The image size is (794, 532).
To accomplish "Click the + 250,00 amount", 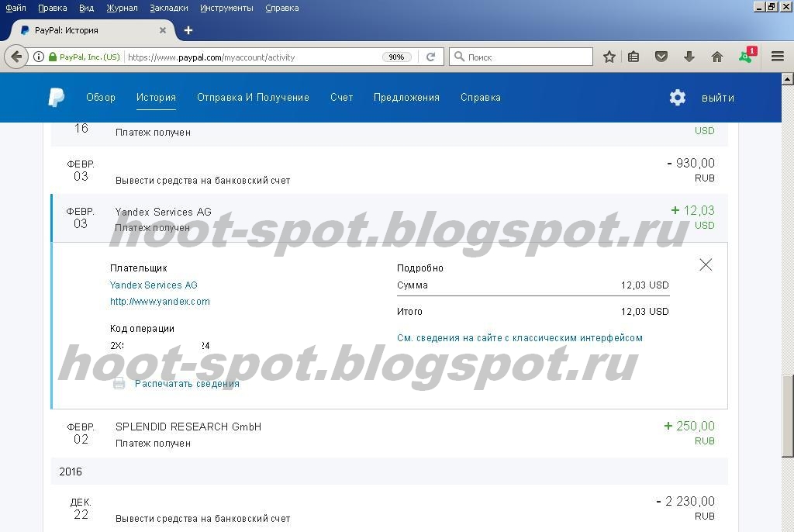I will 689,426.
